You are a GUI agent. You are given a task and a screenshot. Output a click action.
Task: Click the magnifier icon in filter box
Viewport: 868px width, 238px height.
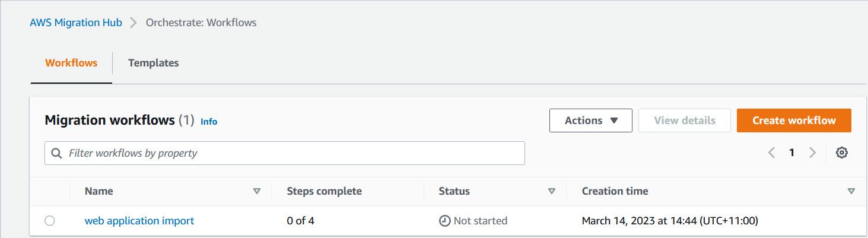point(57,153)
